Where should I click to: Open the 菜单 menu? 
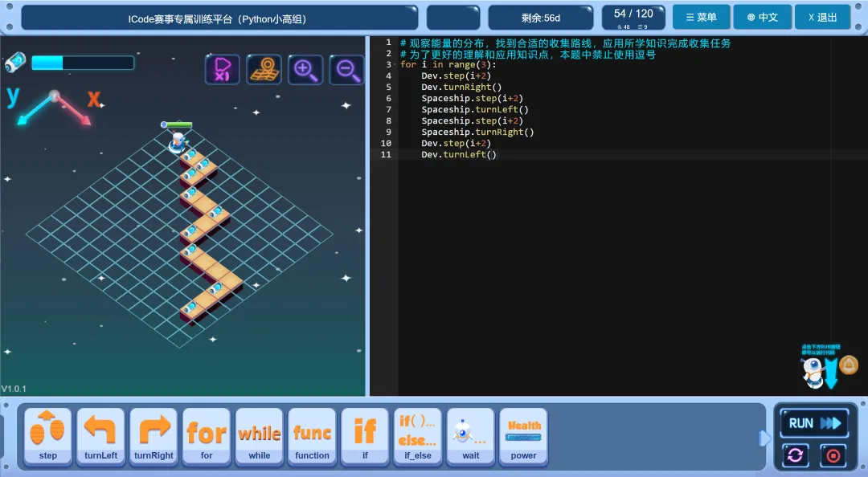(x=701, y=17)
